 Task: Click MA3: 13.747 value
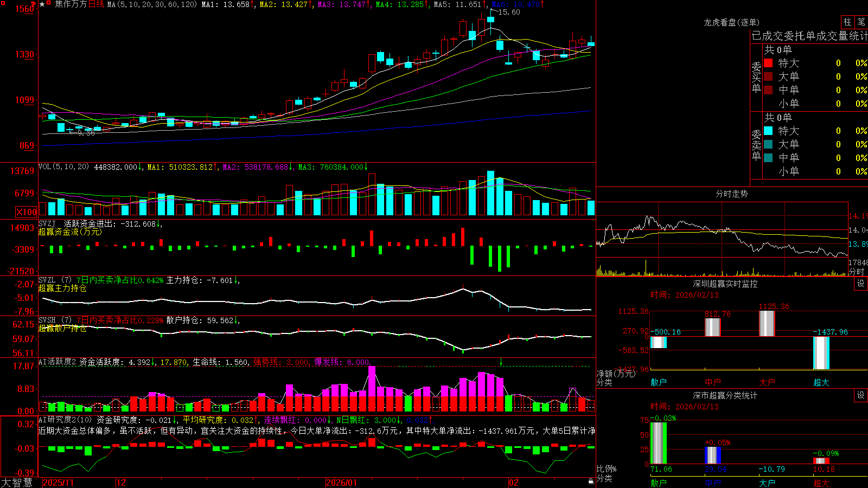[x=341, y=4]
